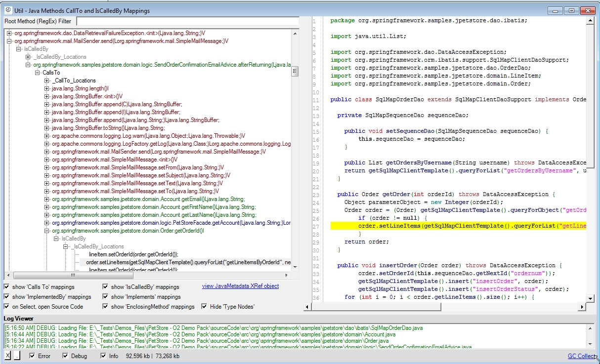Uncheck the Error log filter
600x364 pixels.
32,356
